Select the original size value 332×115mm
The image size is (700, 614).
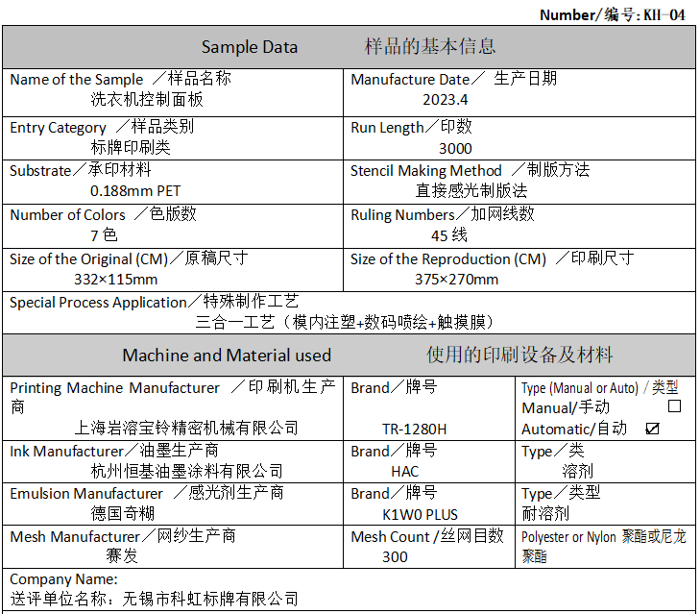point(115,279)
